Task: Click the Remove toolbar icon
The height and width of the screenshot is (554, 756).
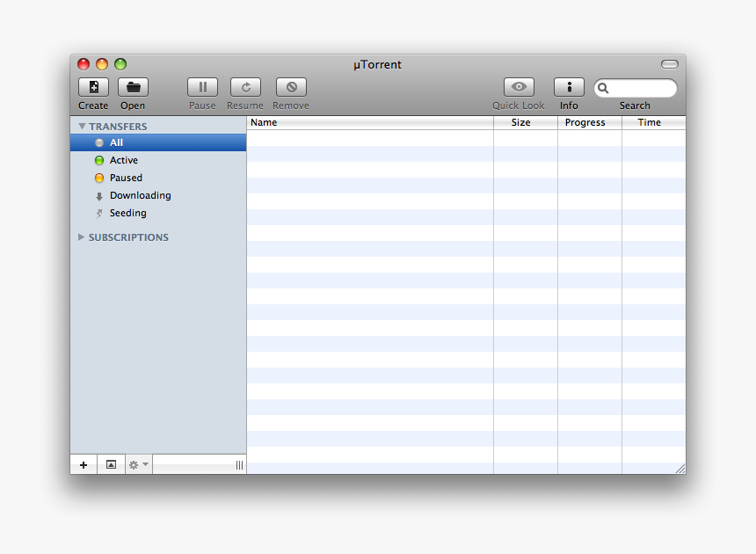Action: pos(291,87)
